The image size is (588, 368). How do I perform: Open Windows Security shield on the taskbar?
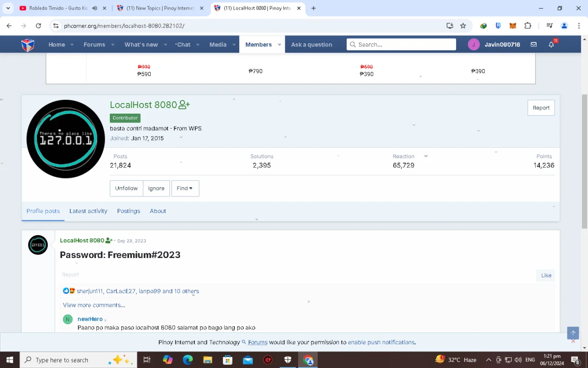(288, 360)
